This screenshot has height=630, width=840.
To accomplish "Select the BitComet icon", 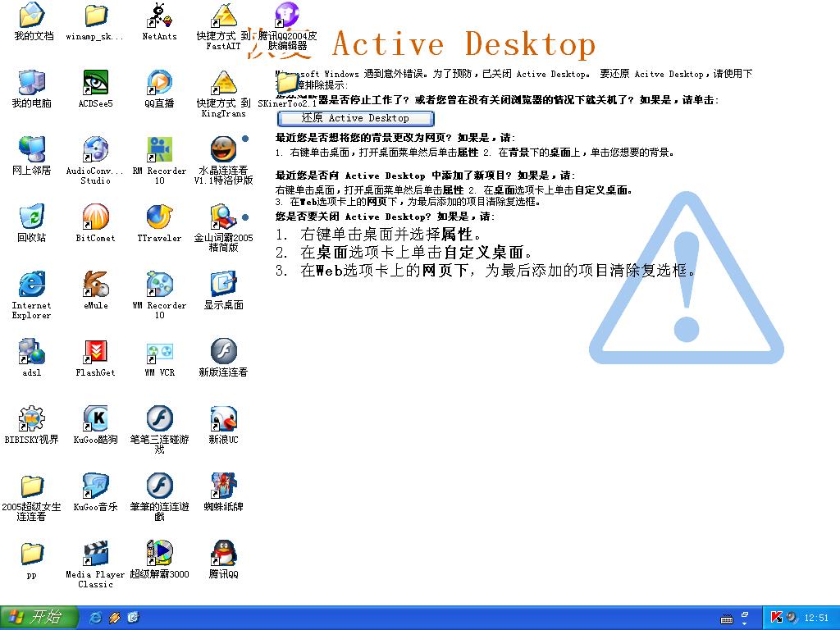I will pos(95,217).
